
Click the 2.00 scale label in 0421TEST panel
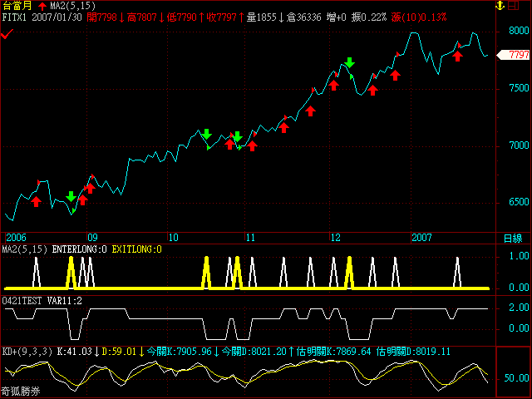click(519, 308)
